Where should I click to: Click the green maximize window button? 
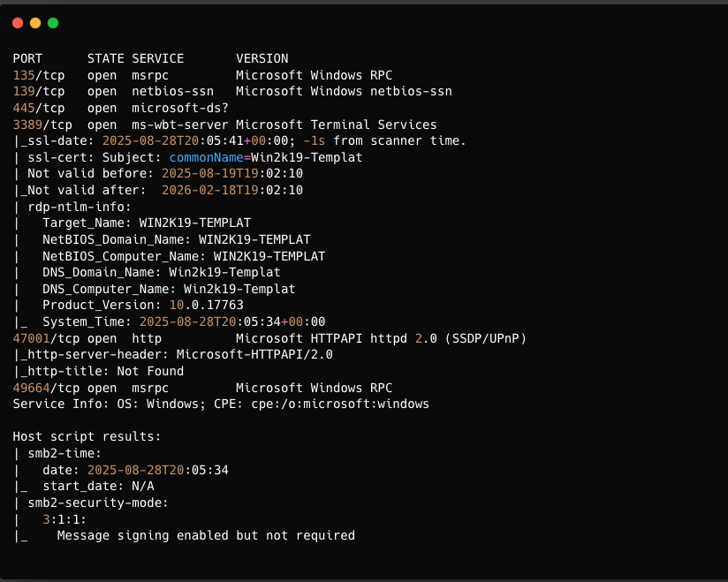point(53,23)
